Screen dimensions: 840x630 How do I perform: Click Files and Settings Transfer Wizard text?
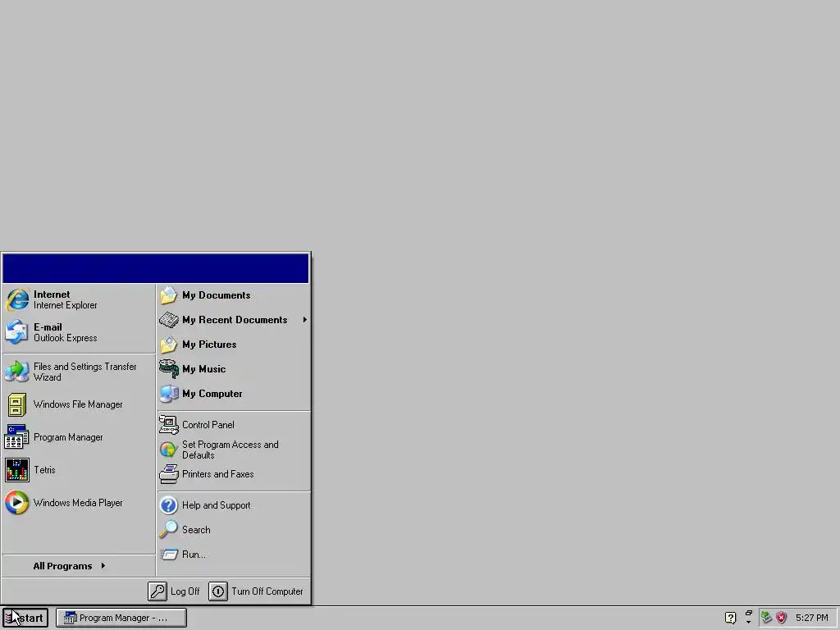tap(85, 372)
